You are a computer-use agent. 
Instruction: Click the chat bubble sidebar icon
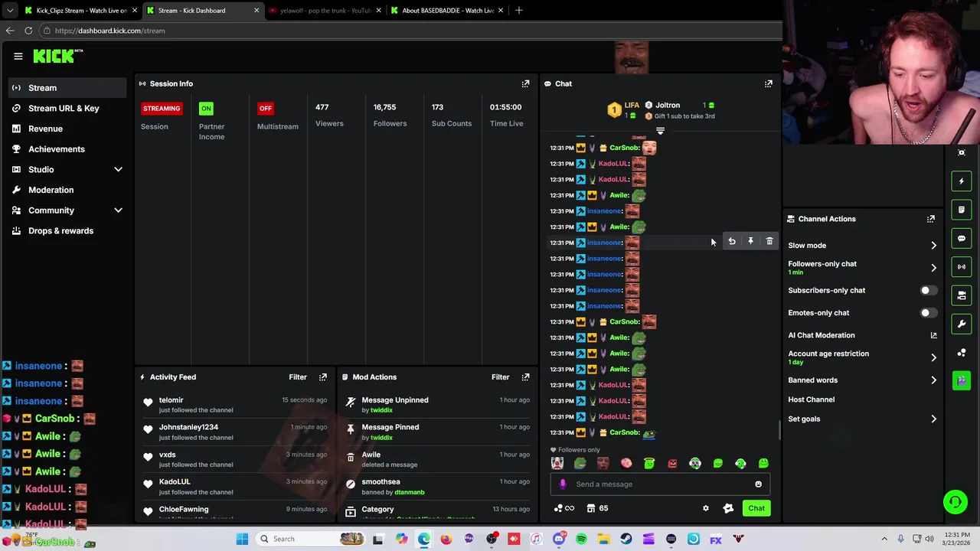coord(962,238)
